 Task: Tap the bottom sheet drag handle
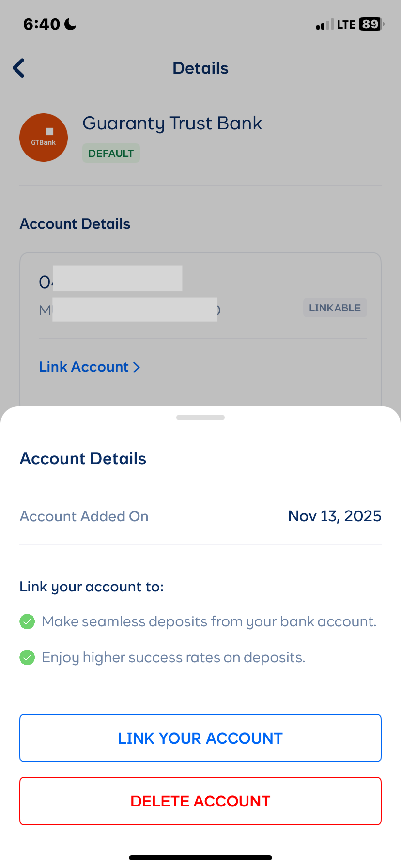coord(200,418)
